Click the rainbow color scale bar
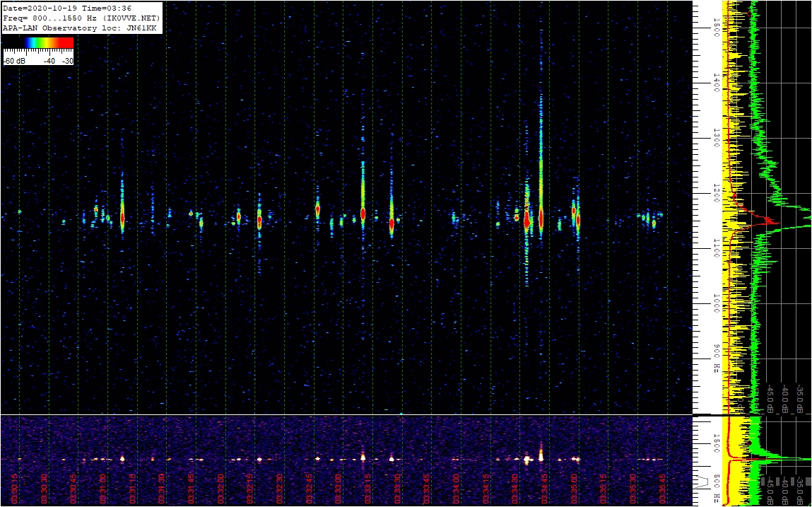The height and width of the screenshot is (507, 812). (49, 42)
